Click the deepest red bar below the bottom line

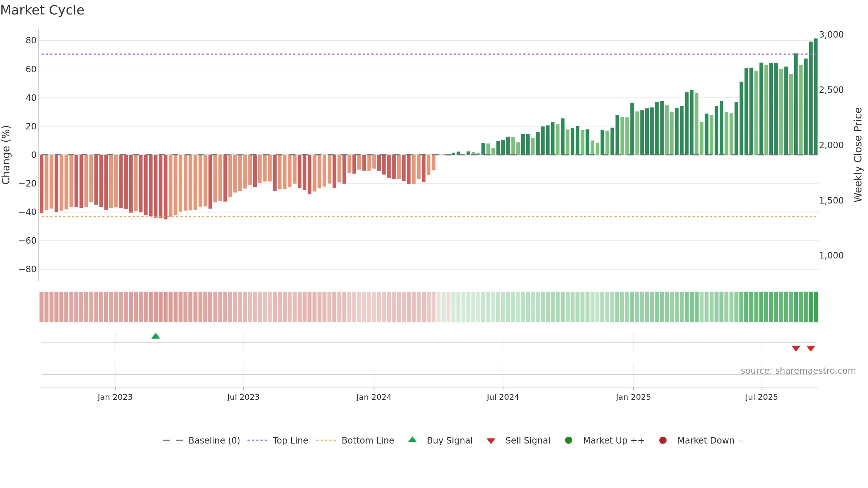pos(166,187)
